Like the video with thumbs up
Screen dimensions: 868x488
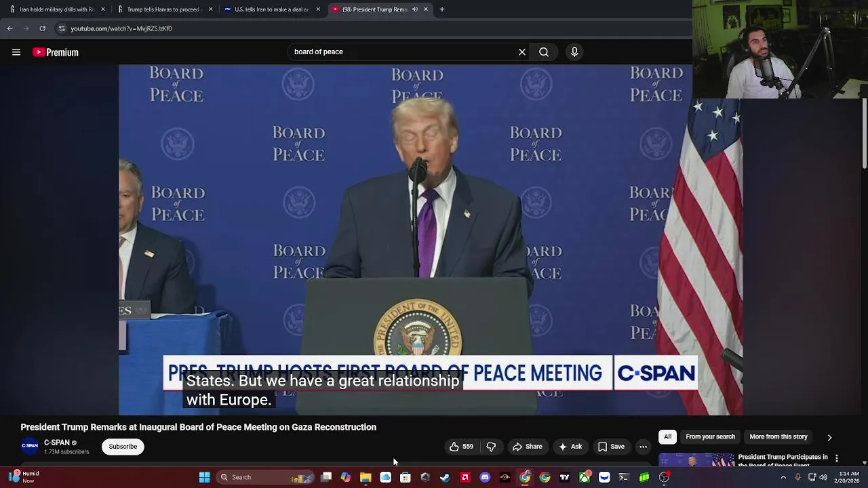click(461, 447)
